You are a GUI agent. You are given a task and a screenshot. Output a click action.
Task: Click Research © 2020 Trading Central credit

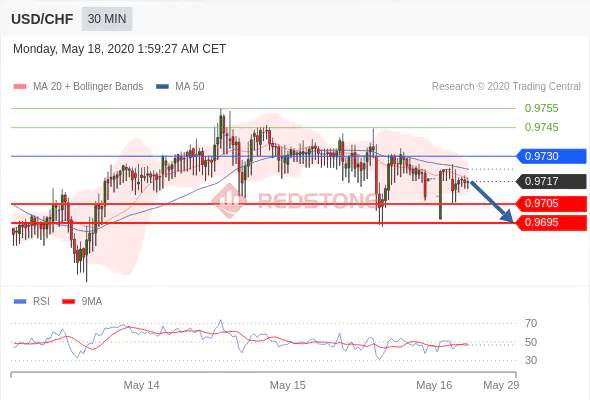pos(506,87)
